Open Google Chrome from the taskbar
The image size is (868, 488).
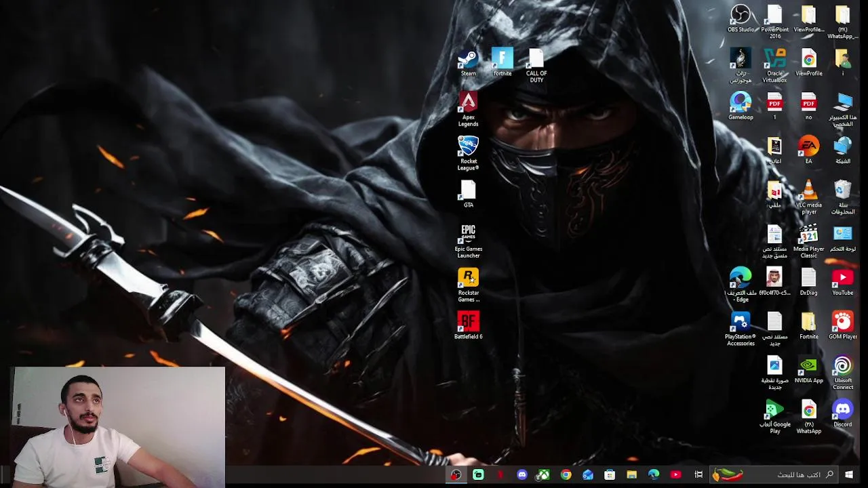pos(566,475)
